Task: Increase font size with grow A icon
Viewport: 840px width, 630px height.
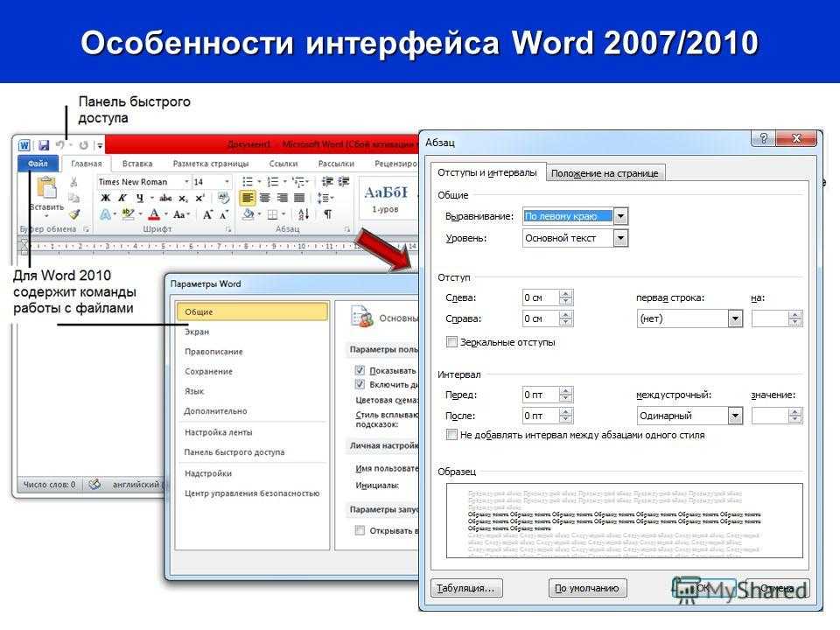Action: coord(207,215)
